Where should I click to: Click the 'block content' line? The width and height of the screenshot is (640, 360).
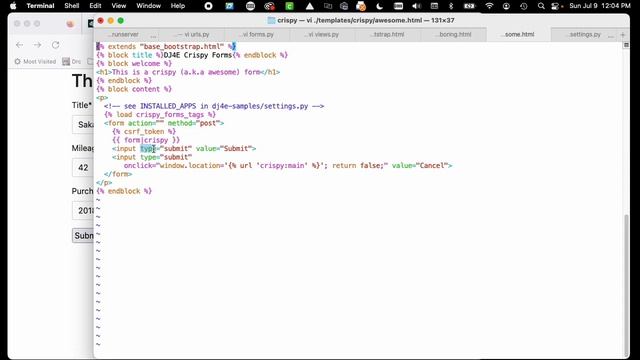[134, 89]
